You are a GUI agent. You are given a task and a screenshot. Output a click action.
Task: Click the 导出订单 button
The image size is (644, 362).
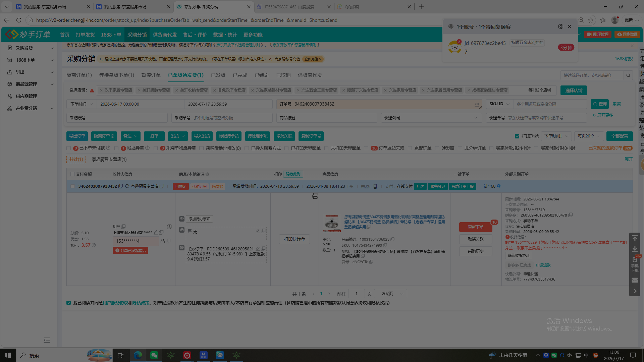point(77,136)
